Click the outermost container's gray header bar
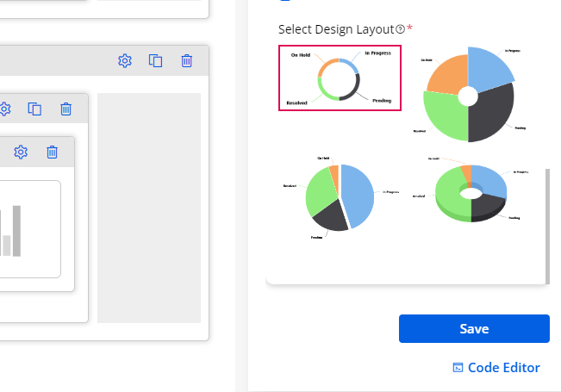The height and width of the screenshot is (392, 561). point(52,60)
